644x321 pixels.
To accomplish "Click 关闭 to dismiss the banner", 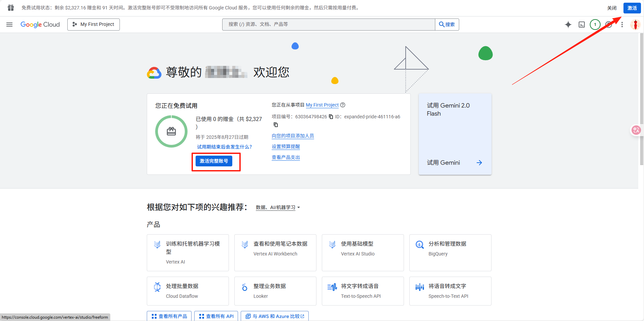I will coord(612,8).
